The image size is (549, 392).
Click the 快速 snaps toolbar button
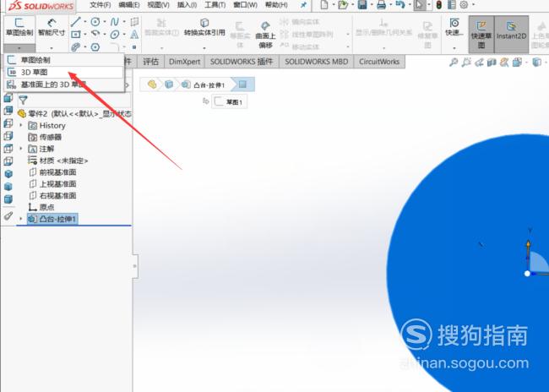[454, 27]
